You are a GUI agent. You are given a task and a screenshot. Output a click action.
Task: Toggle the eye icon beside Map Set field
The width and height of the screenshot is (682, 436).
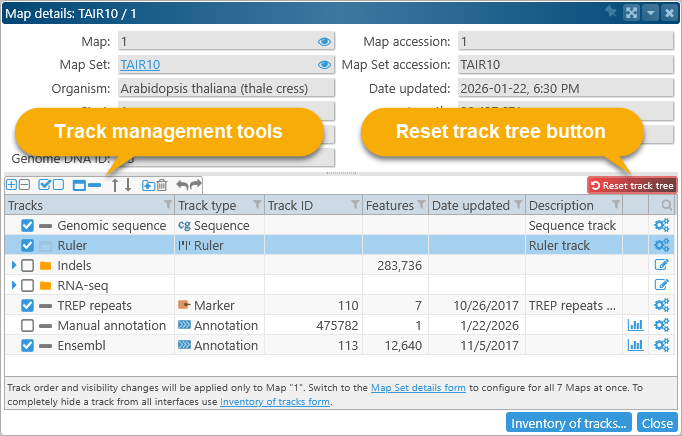pyautogui.click(x=324, y=64)
